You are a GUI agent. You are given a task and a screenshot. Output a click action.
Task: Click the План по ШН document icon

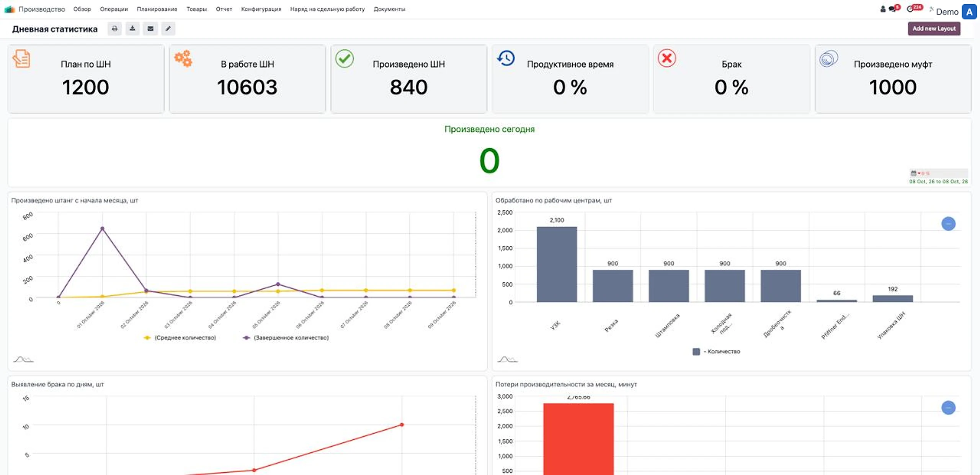tap(21, 59)
